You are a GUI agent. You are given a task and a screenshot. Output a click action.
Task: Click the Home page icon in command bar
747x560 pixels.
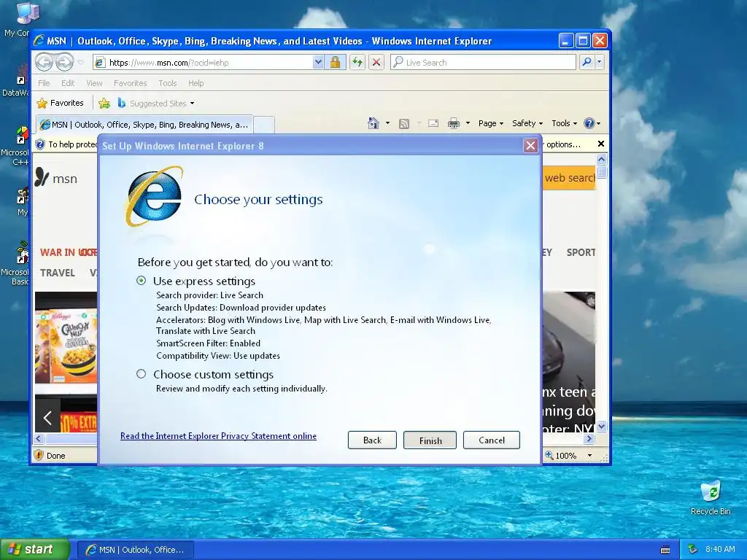373,123
